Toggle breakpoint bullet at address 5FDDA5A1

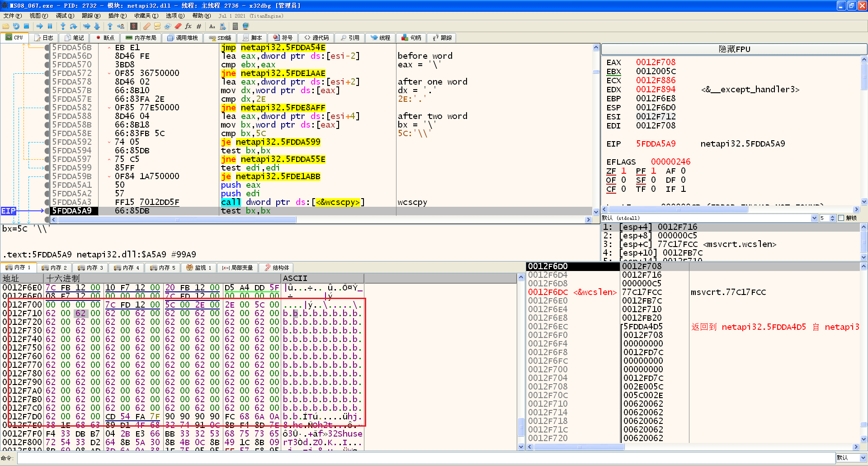[47, 185]
